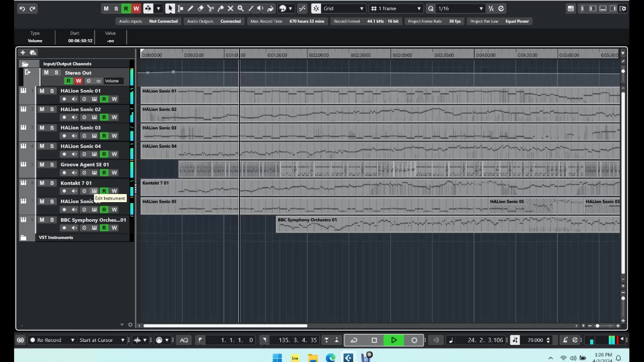Click the Windows Start button
This screenshot has height=362, width=644.
pos(277,357)
